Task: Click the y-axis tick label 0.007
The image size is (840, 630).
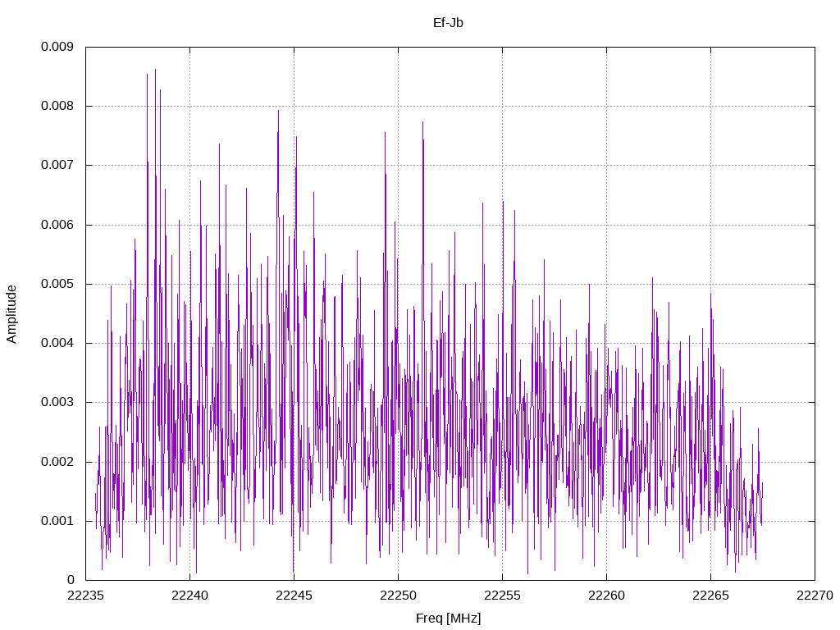Action: (x=57, y=164)
